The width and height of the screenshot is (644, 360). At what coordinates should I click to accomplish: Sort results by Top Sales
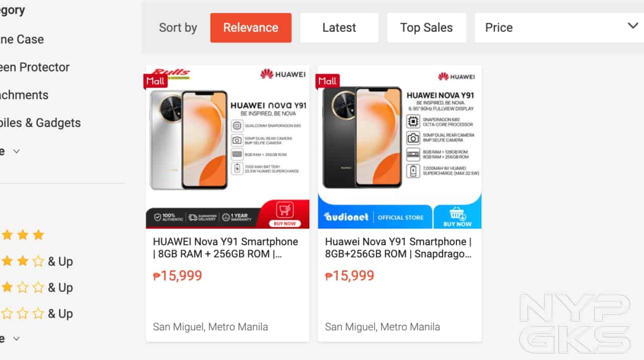[426, 28]
